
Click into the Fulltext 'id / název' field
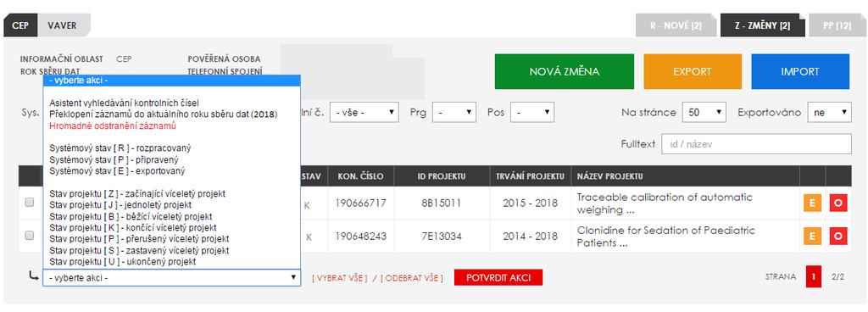(756, 144)
